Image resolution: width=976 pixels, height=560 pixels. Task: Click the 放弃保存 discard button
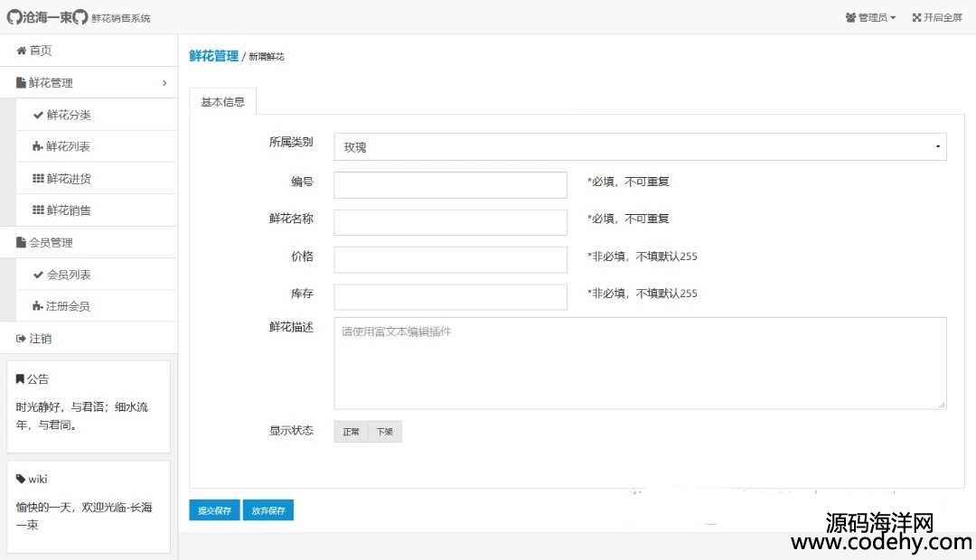(x=268, y=510)
